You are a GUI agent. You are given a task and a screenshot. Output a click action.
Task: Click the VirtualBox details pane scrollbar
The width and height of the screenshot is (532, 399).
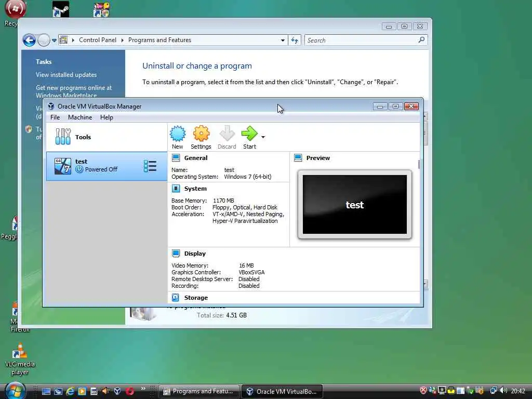click(x=419, y=165)
